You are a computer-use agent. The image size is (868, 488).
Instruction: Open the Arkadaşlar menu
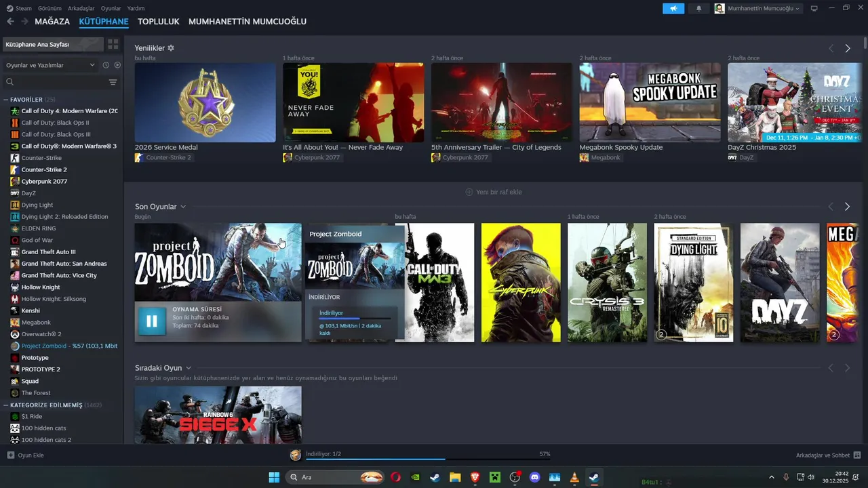pyautogui.click(x=81, y=8)
